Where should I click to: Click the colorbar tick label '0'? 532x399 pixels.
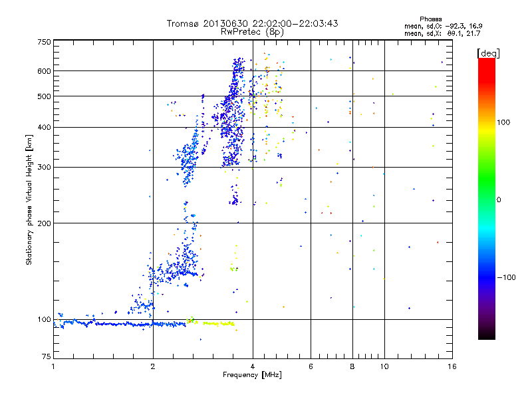(499, 200)
